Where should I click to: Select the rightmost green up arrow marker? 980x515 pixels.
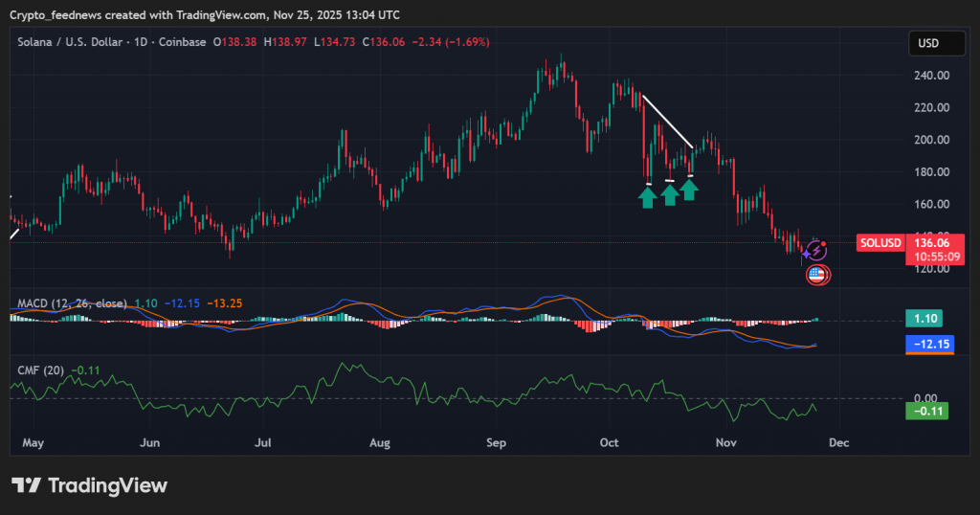(x=689, y=190)
